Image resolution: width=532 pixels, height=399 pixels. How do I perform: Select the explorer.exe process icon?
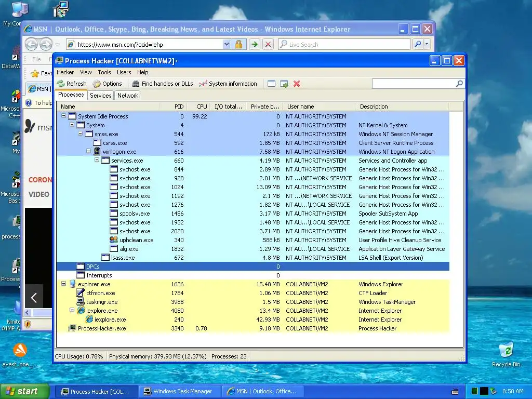(x=72, y=284)
